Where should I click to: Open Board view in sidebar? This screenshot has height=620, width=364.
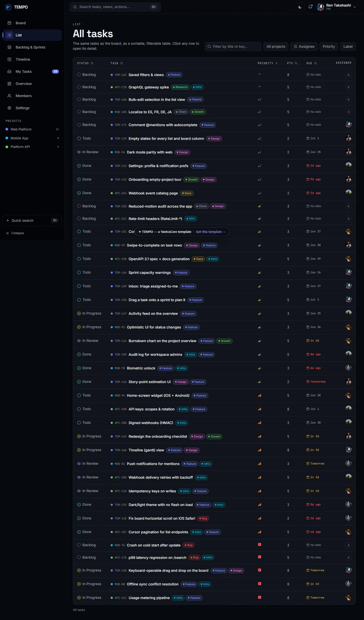pos(32,23)
